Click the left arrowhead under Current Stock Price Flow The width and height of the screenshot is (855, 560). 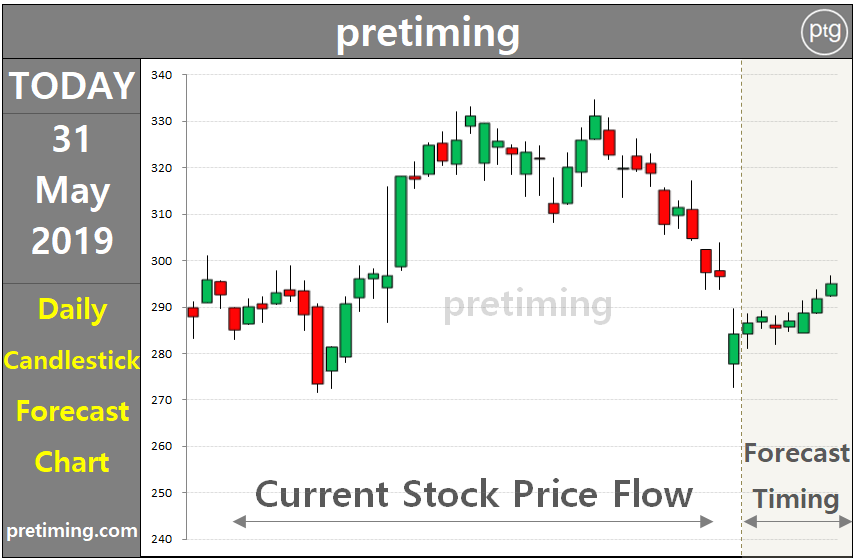(238, 521)
